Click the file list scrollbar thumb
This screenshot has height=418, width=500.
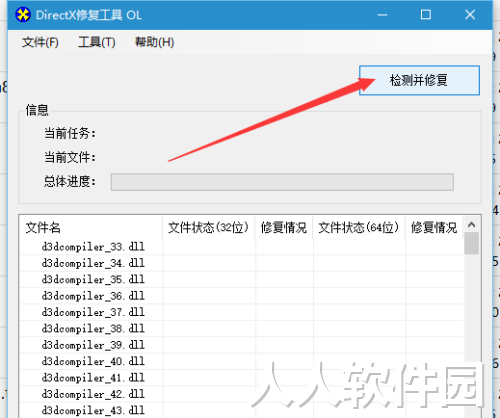(471, 243)
